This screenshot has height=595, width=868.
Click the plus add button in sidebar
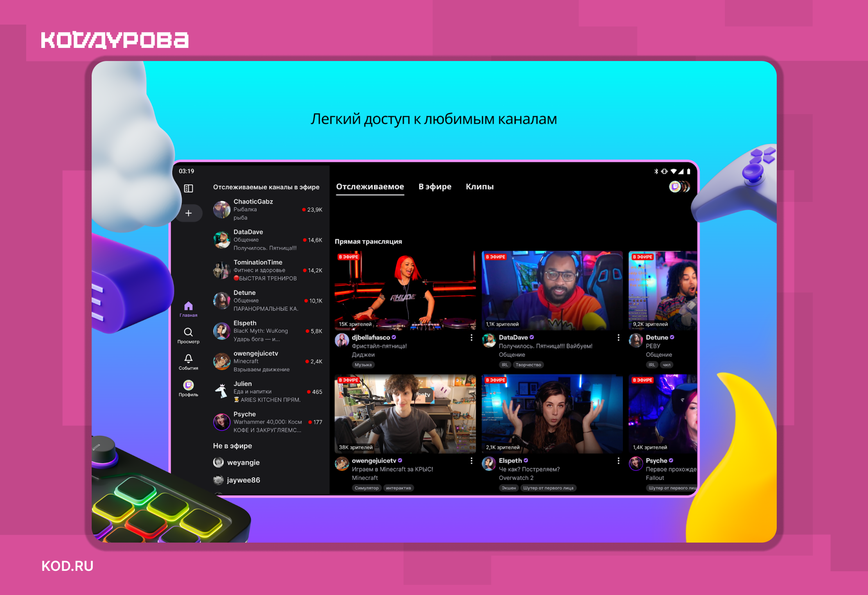point(188,213)
